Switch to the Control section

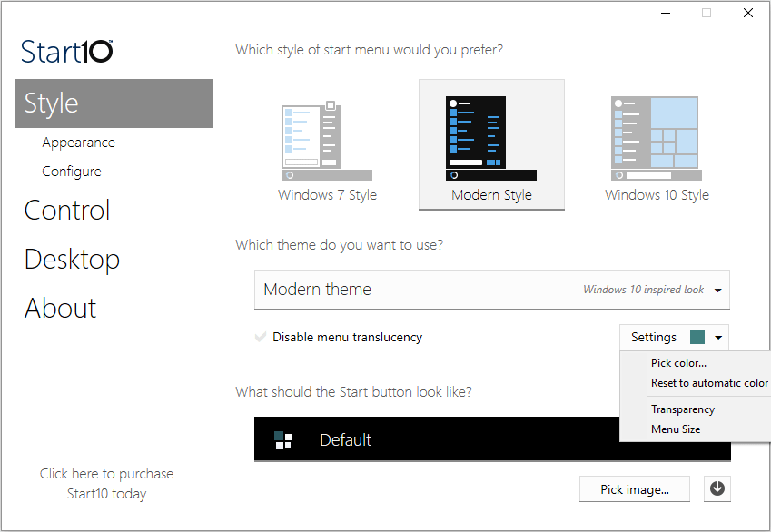coord(67,211)
